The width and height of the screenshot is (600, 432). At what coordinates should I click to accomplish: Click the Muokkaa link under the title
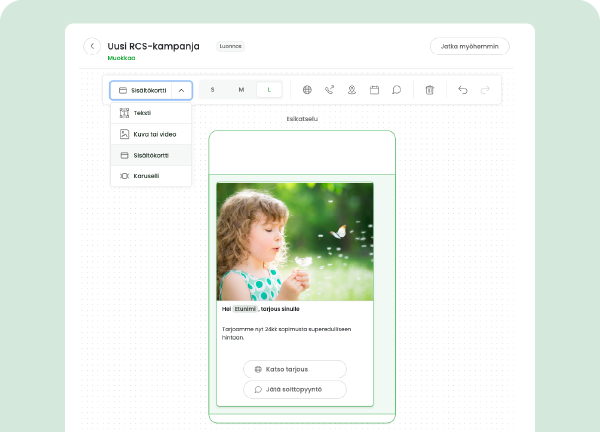click(121, 58)
